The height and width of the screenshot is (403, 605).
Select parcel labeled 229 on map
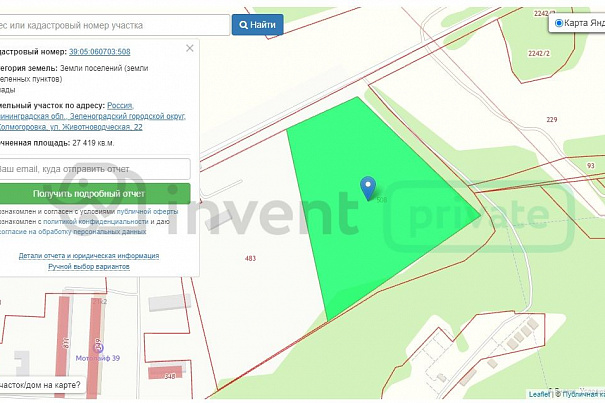[551, 120]
